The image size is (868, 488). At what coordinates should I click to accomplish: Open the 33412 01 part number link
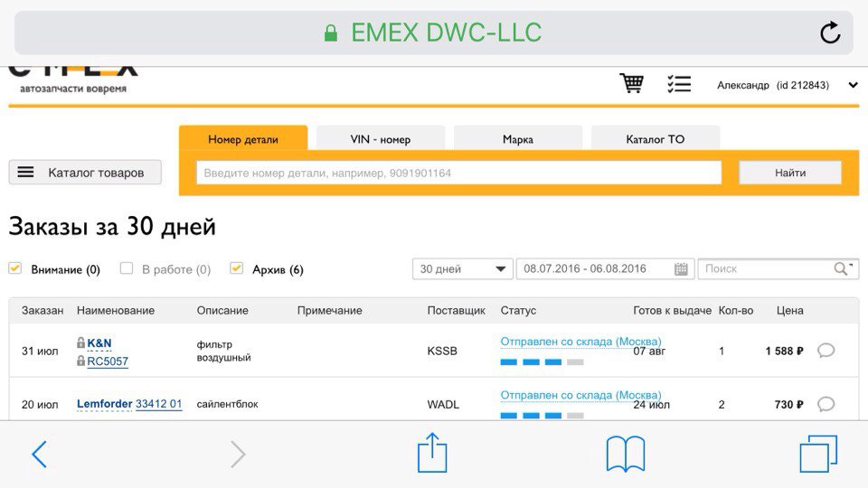159,404
